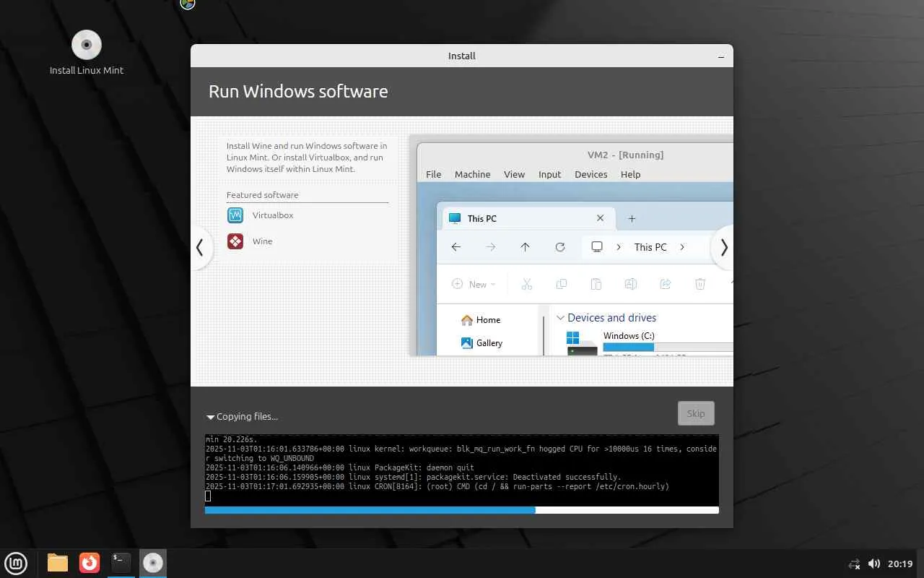The image size is (924, 578).
Task: Click the Gallery icon in the slide image
Action: click(x=466, y=343)
